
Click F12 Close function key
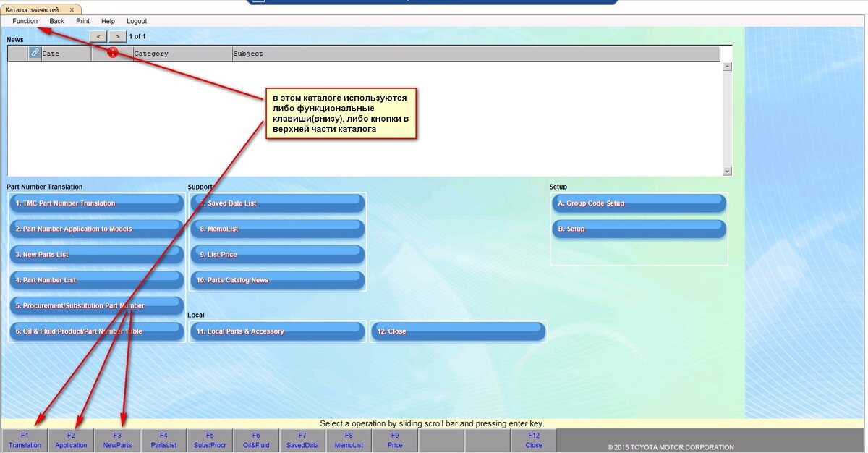tap(534, 440)
